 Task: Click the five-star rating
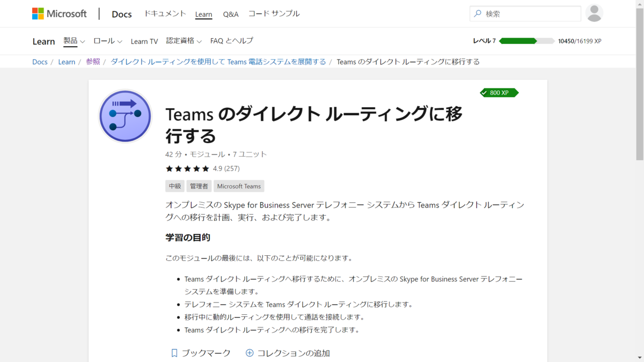[187, 168]
